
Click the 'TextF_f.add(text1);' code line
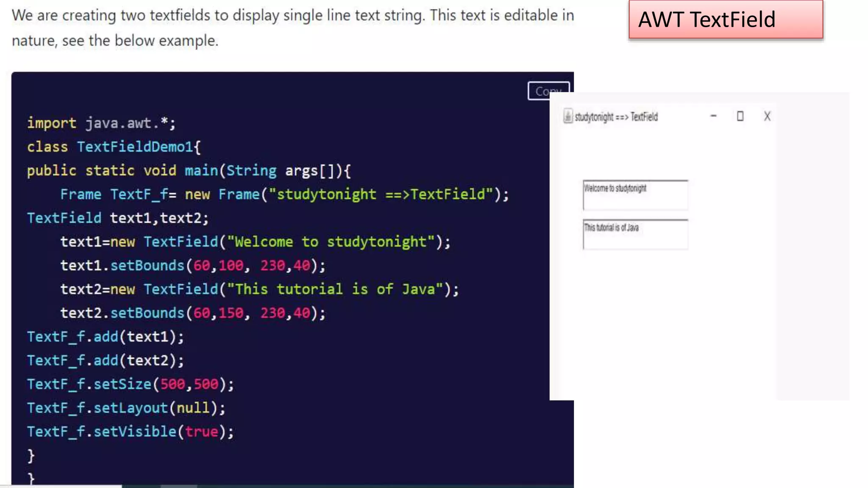(106, 337)
